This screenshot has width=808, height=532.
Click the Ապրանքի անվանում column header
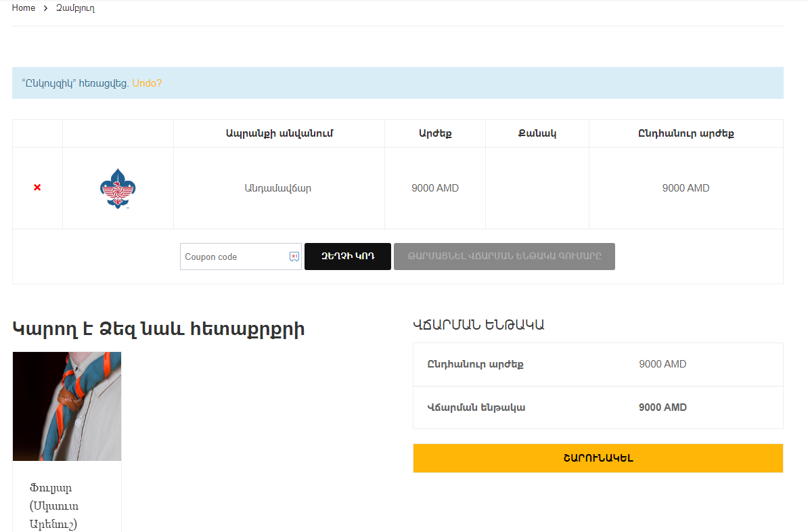coord(279,133)
